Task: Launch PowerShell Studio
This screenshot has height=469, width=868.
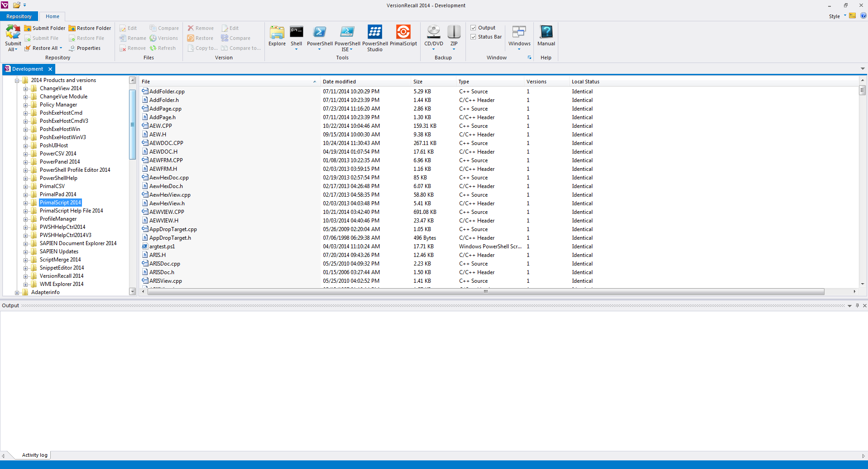Action: tap(375, 38)
